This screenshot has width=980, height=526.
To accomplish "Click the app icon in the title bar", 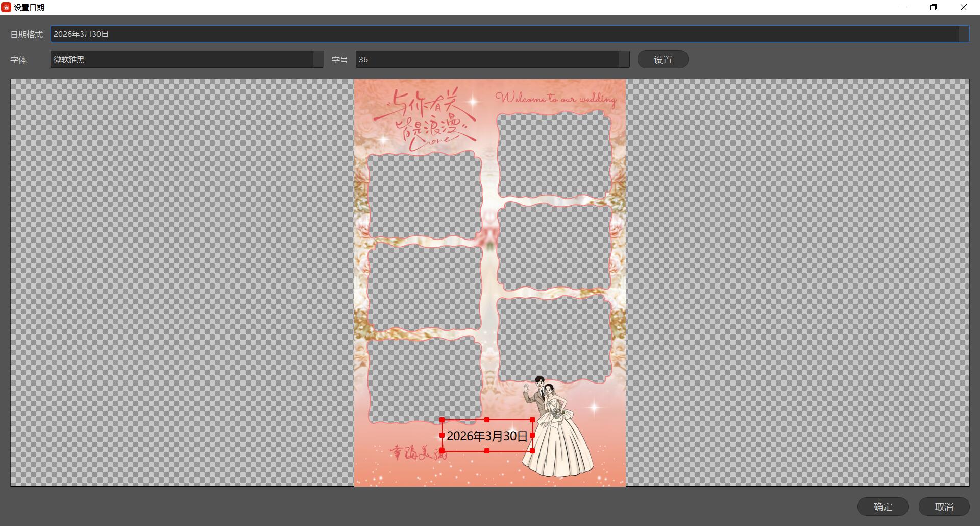I will [x=6, y=7].
